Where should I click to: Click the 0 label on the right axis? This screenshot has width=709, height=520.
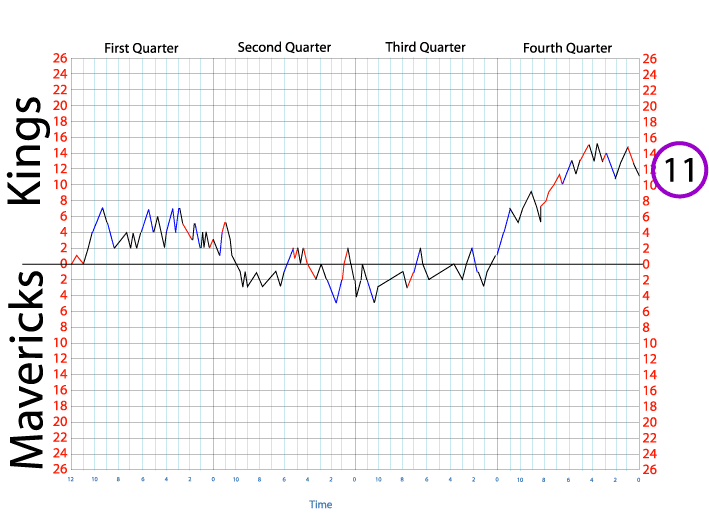coord(648,264)
